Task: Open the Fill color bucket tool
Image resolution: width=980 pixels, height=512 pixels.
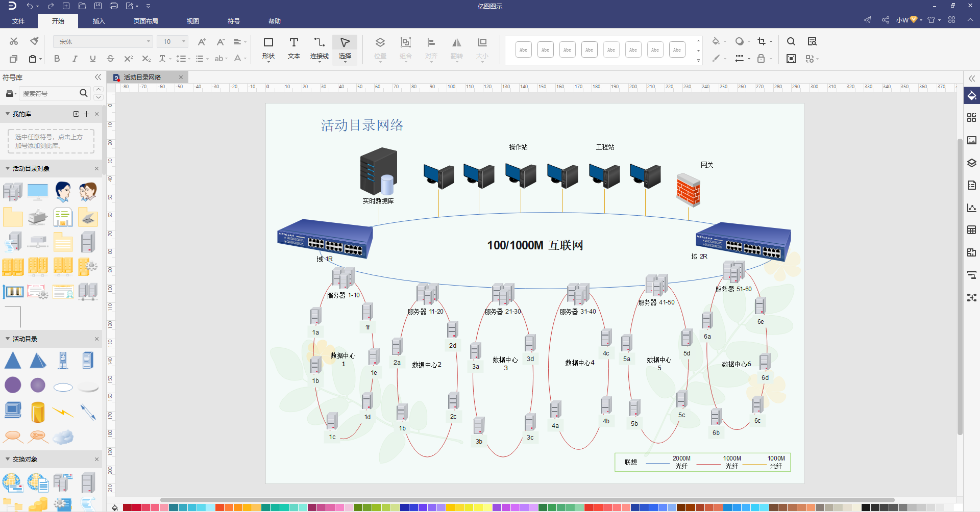Action: click(716, 41)
